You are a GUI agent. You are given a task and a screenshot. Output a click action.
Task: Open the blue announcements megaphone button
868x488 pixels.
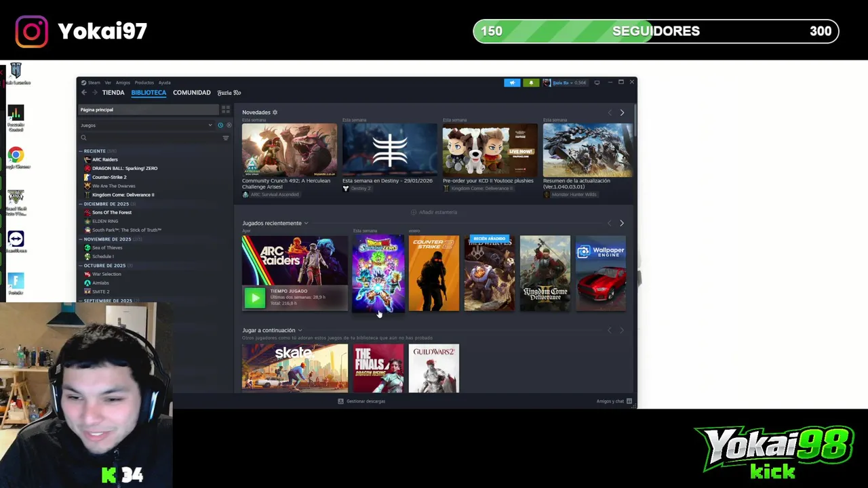512,83
